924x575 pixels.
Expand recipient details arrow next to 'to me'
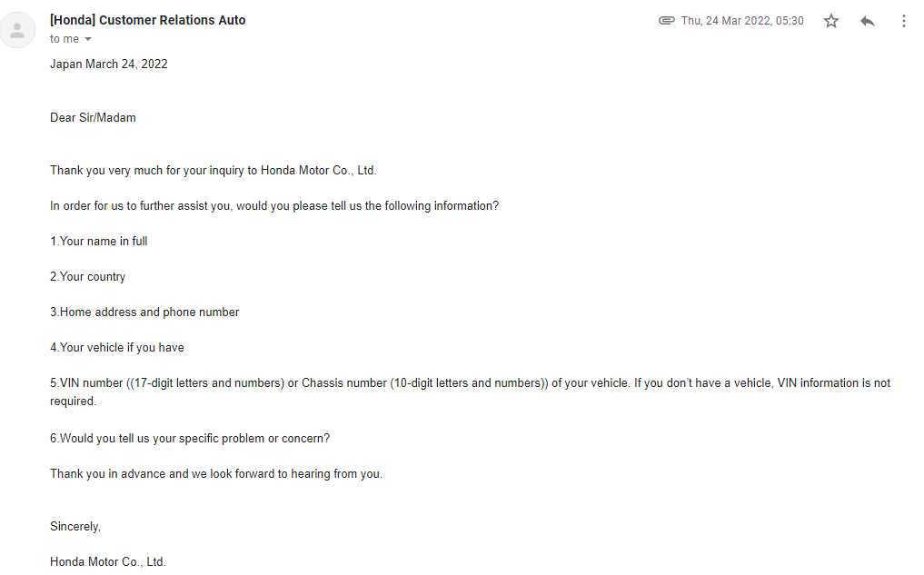click(x=88, y=39)
